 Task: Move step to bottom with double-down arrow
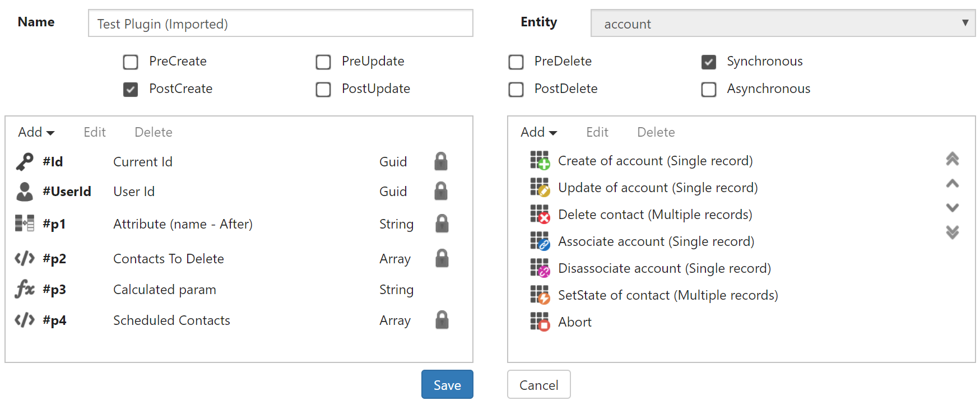pyautogui.click(x=952, y=232)
